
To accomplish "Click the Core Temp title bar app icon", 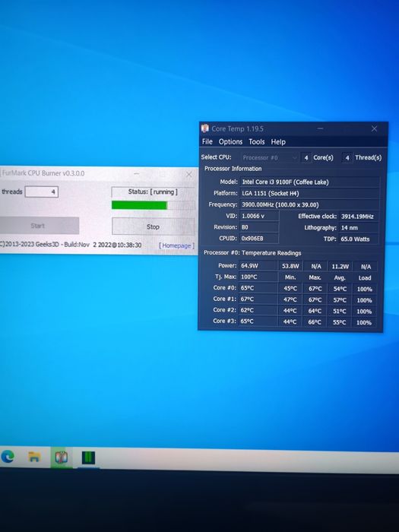I will [x=204, y=128].
